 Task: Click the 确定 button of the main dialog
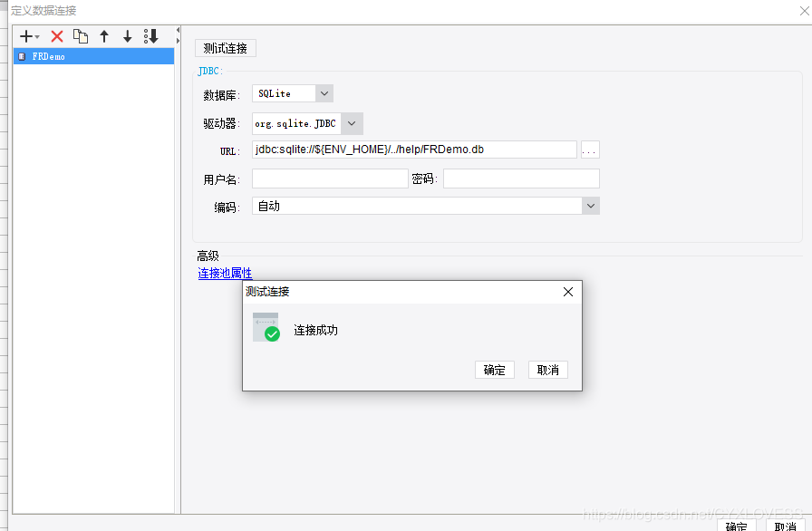coord(737,526)
